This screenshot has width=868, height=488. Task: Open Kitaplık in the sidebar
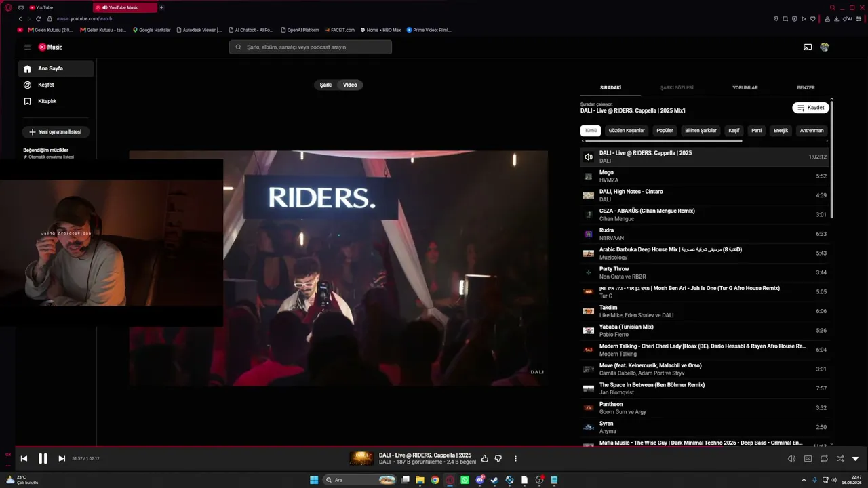[x=56, y=101]
